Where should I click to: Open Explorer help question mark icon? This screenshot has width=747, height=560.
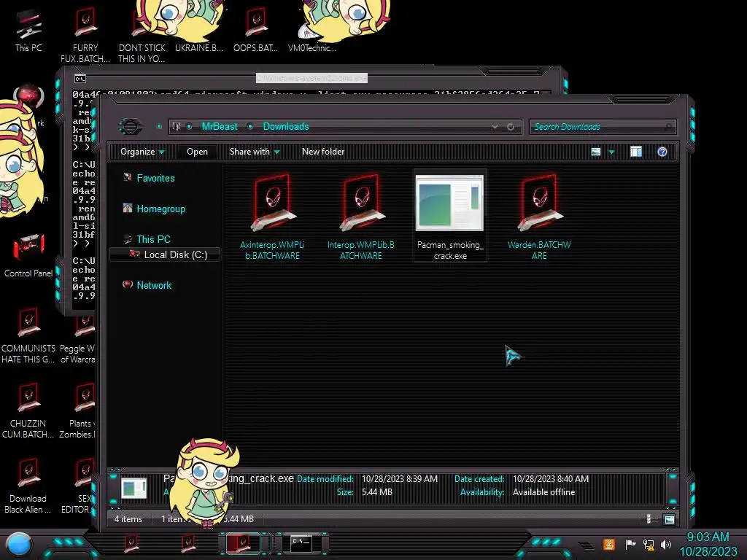coord(662,152)
